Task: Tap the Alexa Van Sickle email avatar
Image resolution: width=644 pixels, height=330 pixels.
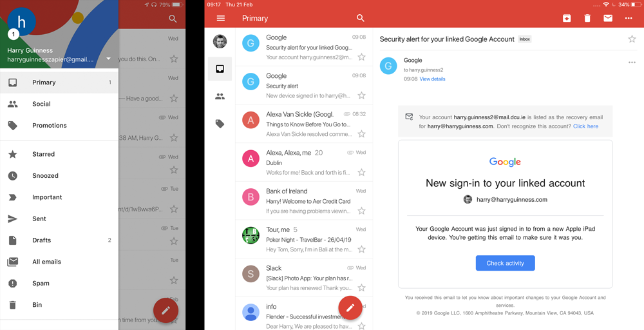Action: click(x=251, y=120)
